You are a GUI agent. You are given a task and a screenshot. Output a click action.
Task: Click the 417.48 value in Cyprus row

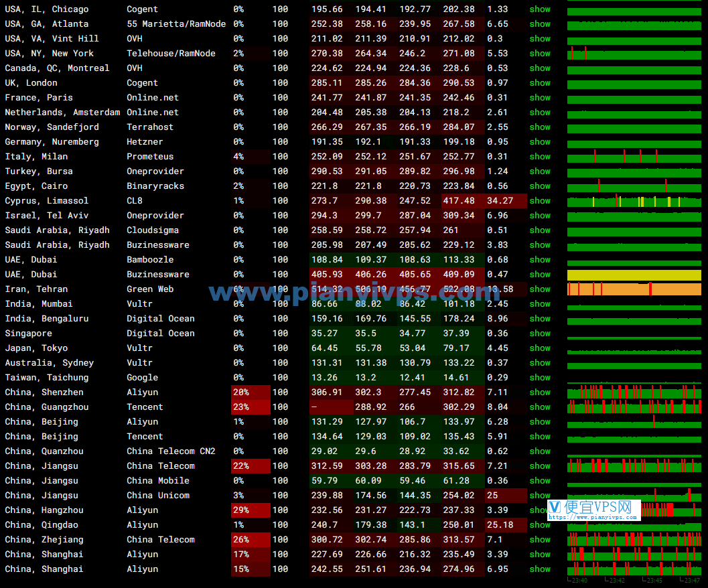click(459, 201)
